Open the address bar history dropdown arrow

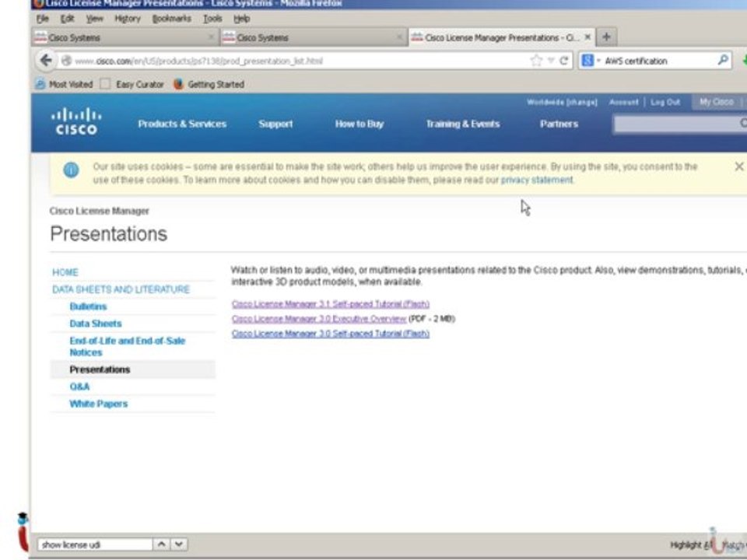coord(551,61)
